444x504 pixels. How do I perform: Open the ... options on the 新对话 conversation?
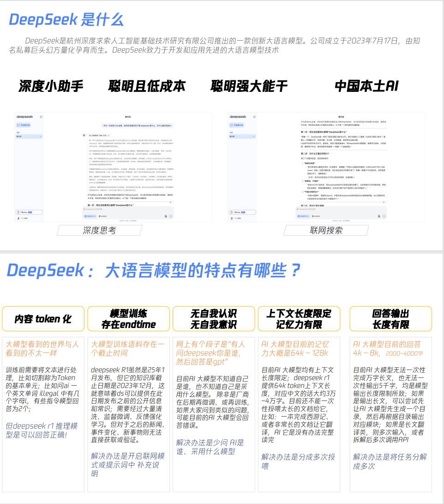click(x=41, y=136)
